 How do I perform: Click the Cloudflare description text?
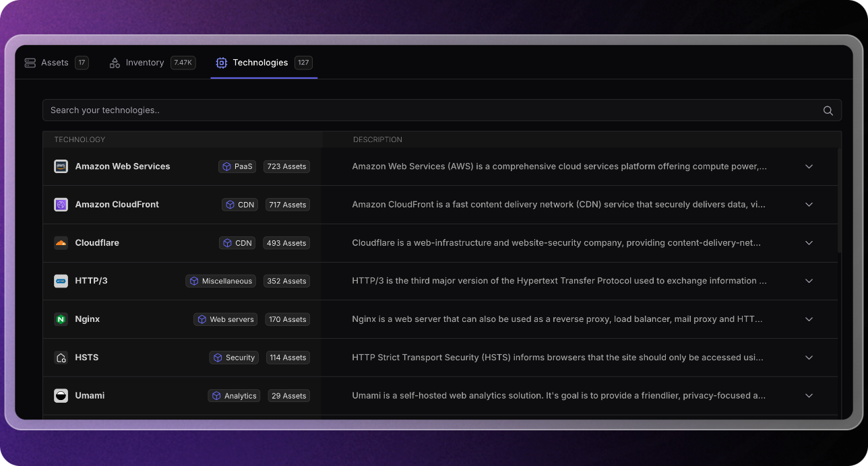tap(557, 243)
